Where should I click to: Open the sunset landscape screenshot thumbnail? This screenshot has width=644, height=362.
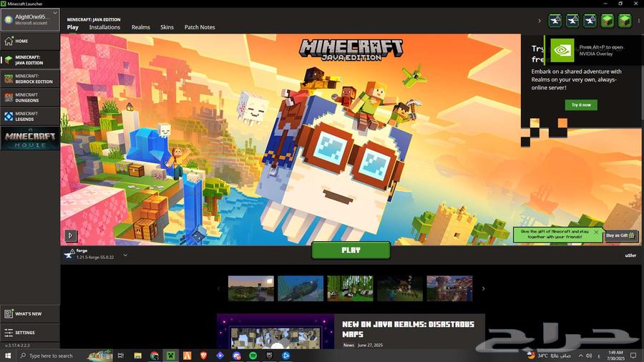tap(251, 288)
